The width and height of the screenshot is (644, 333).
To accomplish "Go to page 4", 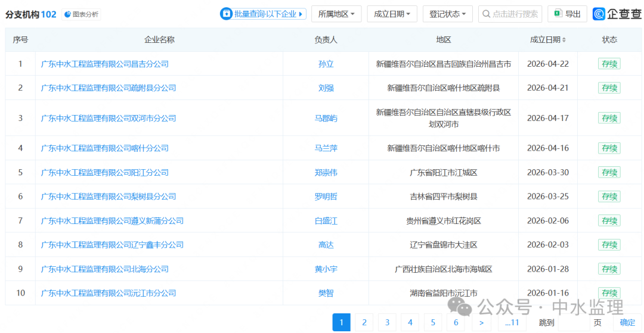I will (x=410, y=322).
